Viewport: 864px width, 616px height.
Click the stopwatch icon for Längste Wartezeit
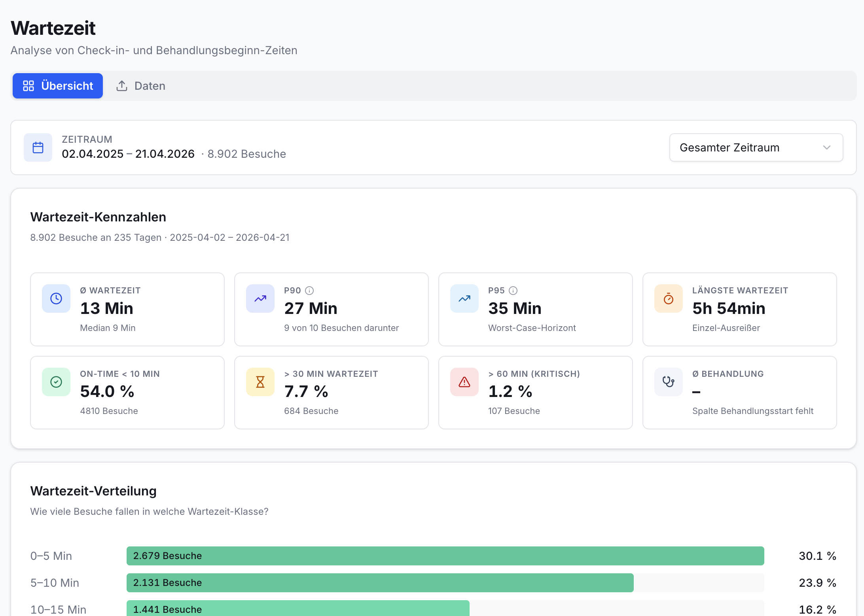[669, 299]
